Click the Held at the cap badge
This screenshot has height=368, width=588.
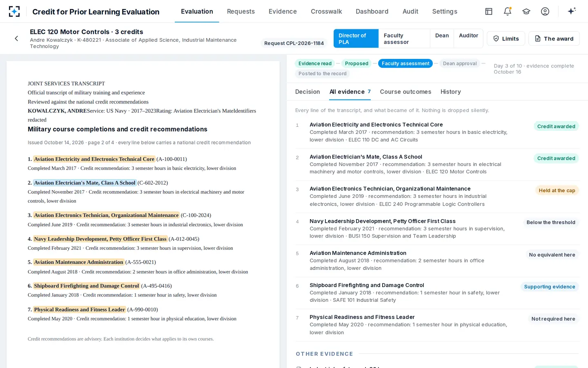click(x=557, y=190)
